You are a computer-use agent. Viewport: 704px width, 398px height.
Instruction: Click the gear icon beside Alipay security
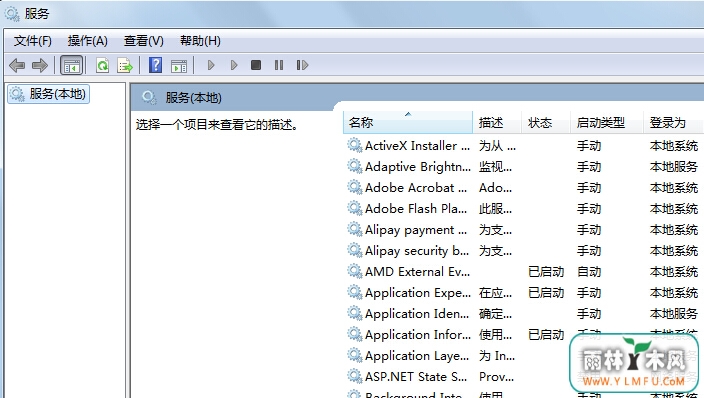tap(355, 250)
